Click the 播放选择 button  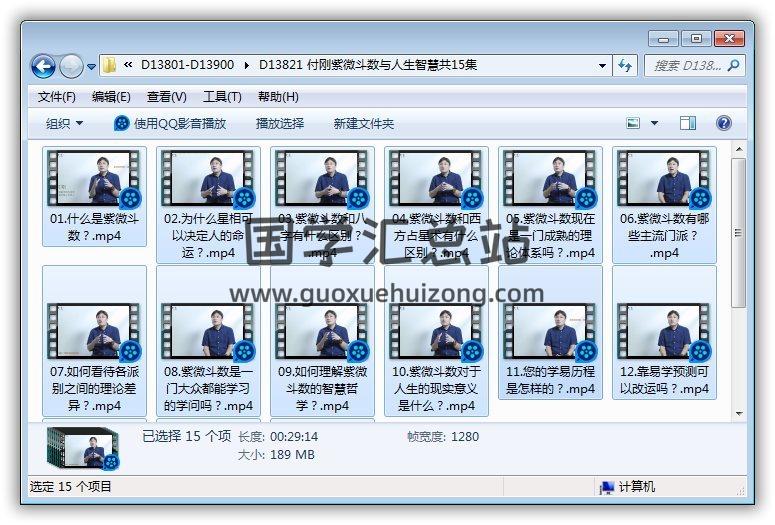coord(280,123)
